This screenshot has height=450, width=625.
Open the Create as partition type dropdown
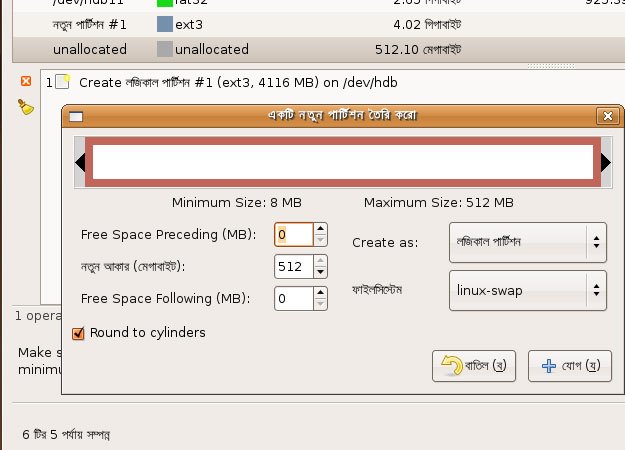point(528,242)
